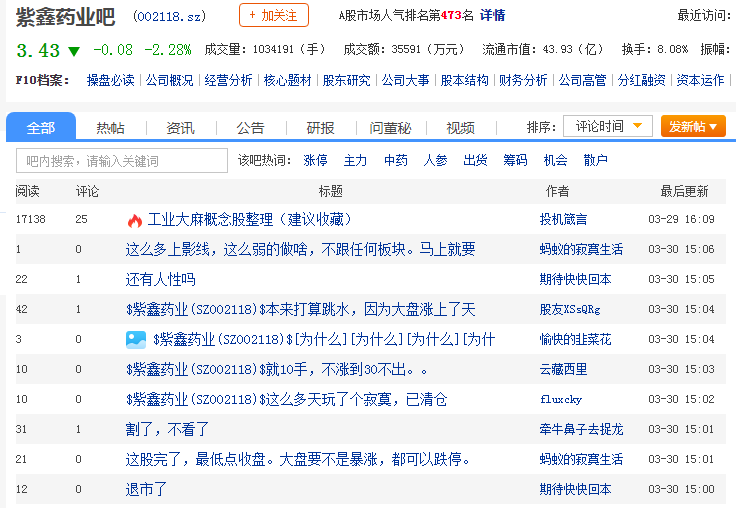Click the 紫鑫药业吧 forum title
This screenshot has width=736, height=508.
[65, 17]
